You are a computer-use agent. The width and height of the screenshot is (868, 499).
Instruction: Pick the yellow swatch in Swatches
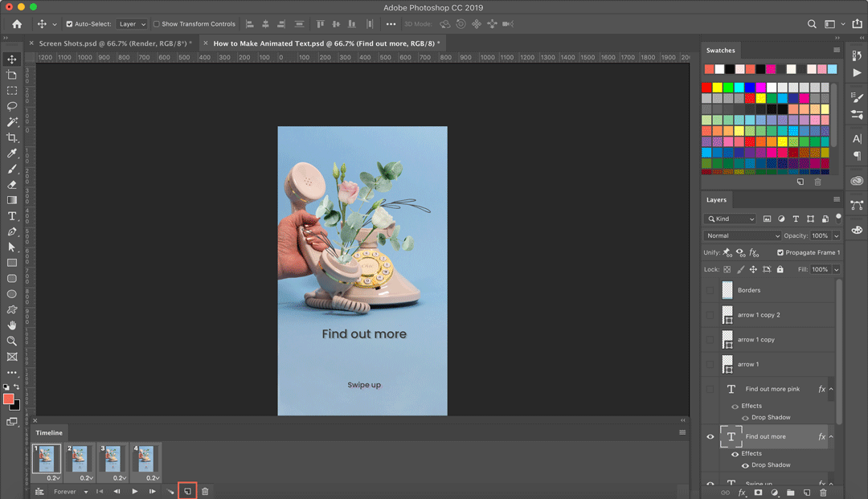718,88
